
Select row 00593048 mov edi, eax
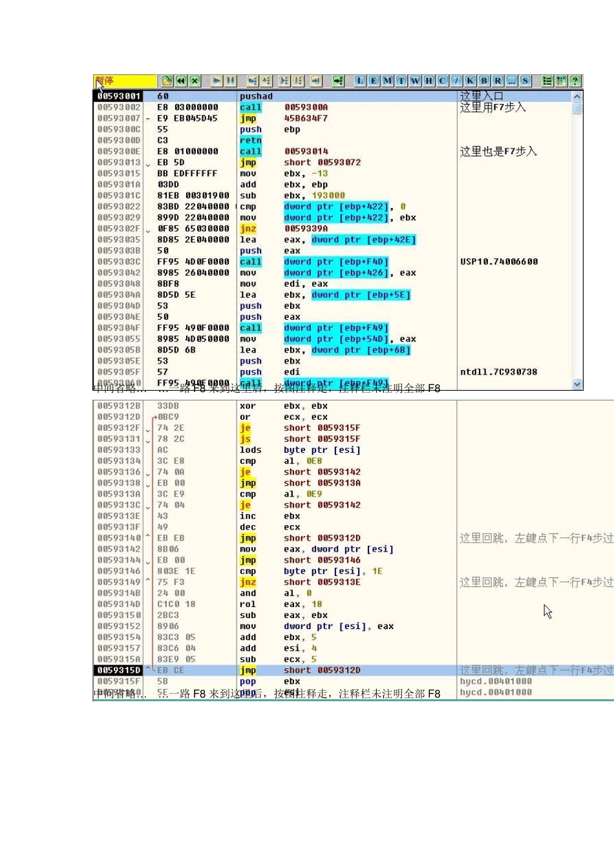click(x=332, y=284)
